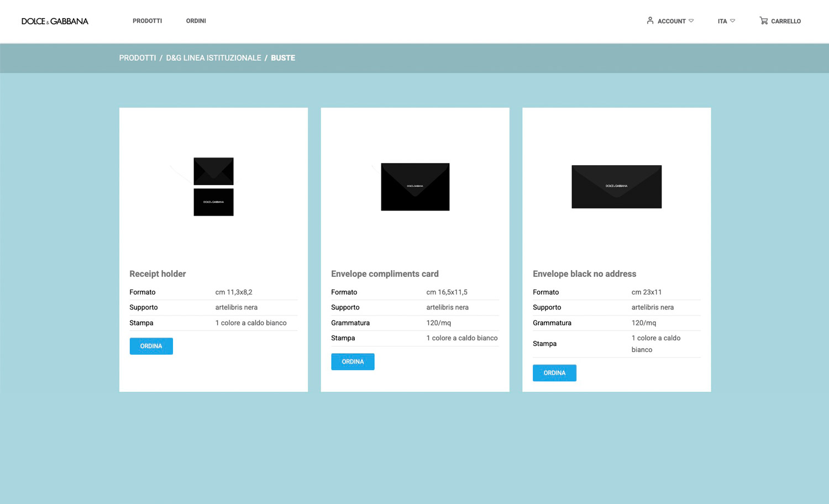Order the Envelope compliments card with ORDINA
The image size is (829, 504).
coord(353,361)
